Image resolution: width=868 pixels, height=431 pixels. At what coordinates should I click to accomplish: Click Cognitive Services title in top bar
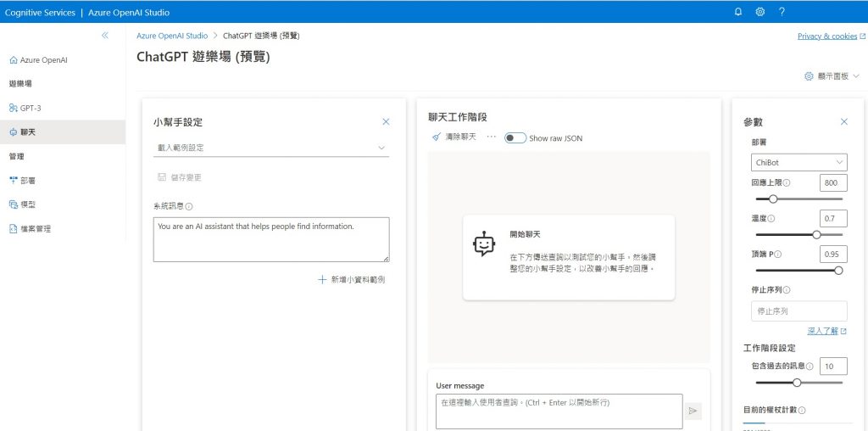(x=40, y=12)
